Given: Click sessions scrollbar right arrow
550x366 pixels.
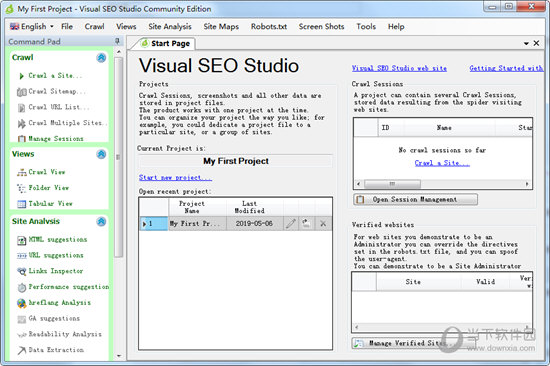Looking at the screenshot, I should (527, 184).
